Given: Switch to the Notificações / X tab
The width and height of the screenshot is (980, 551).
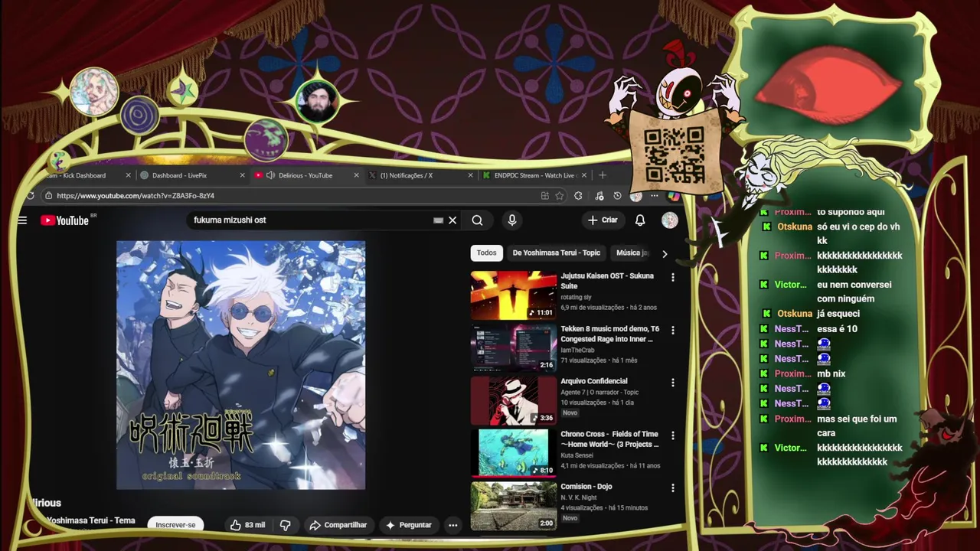Looking at the screenshot, I should [421, 175].
